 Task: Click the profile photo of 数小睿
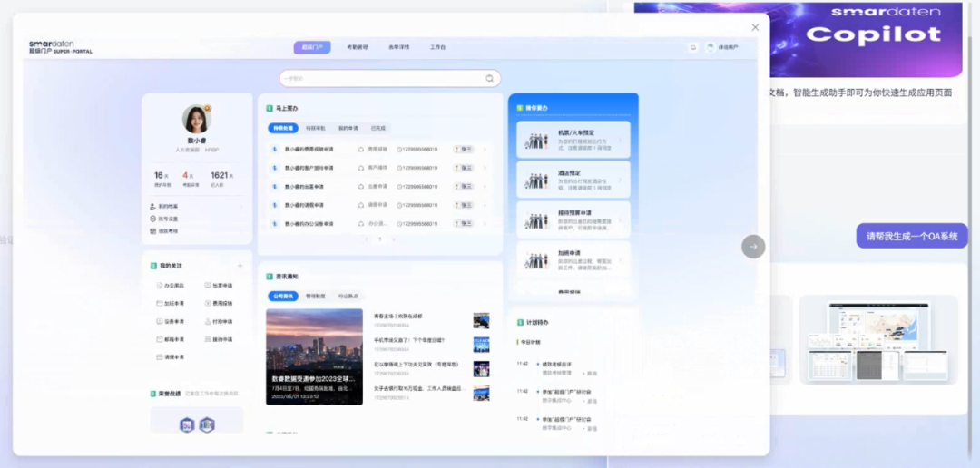(x=196, y=119)
